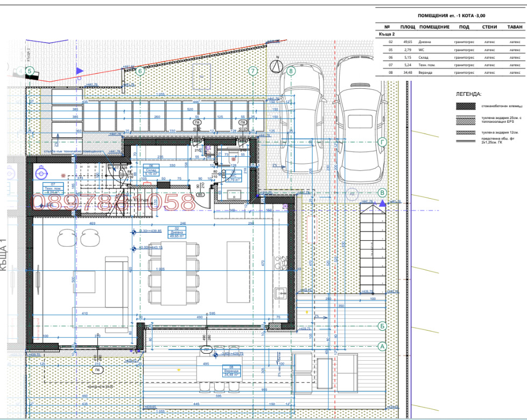
Task: Click the north arrow compass symbol
Action: click(277, 66)
